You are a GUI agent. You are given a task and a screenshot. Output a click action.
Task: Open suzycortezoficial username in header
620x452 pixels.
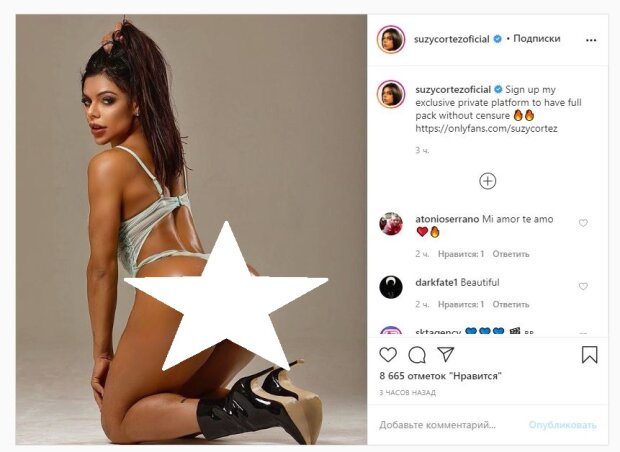452,39
